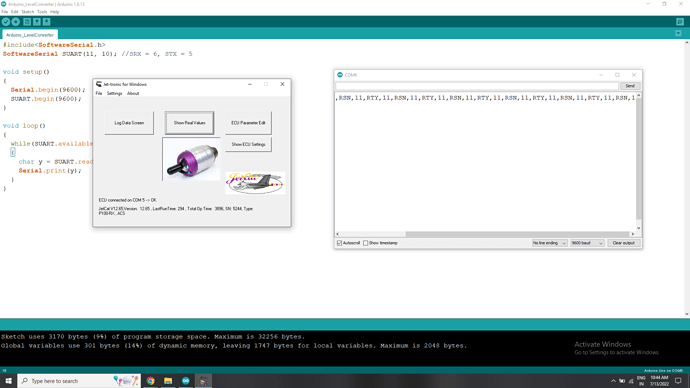Click the Arduino editor scroll down arrow
The height and width of the screenshot is (388, 690).
687,314
